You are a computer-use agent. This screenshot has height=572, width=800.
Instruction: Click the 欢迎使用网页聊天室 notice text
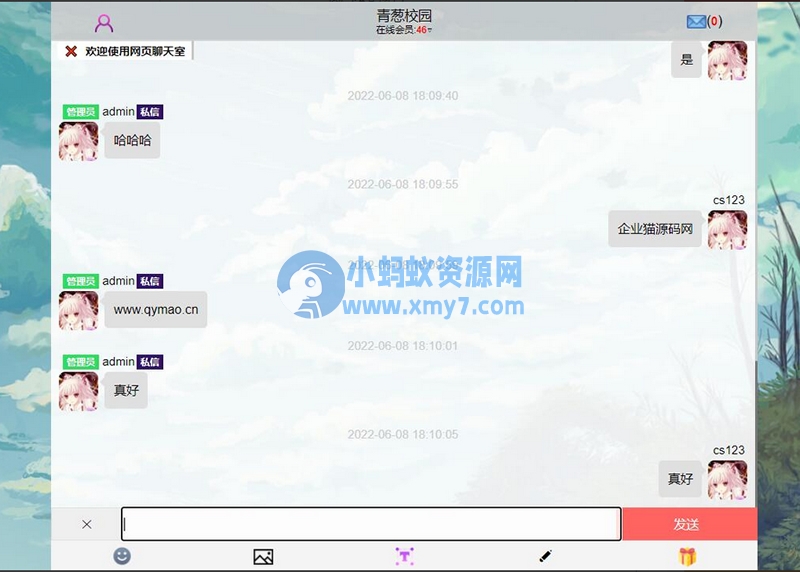tap(135, 51)
